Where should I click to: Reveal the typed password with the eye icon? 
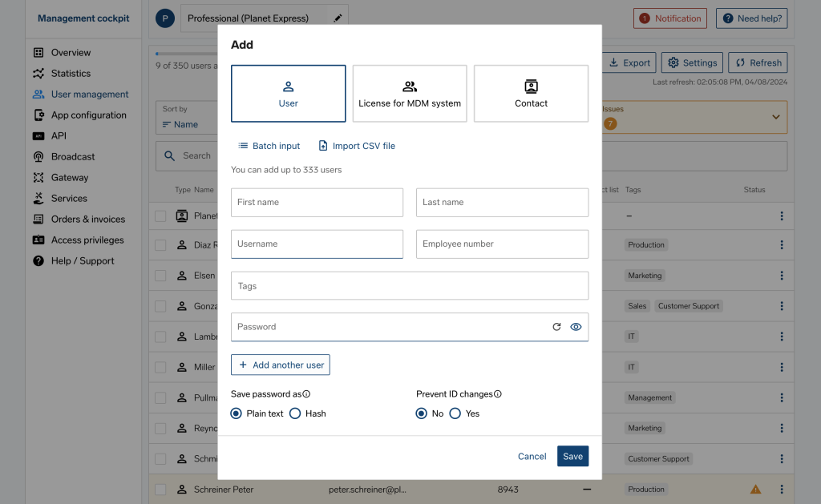coord(576,326)
